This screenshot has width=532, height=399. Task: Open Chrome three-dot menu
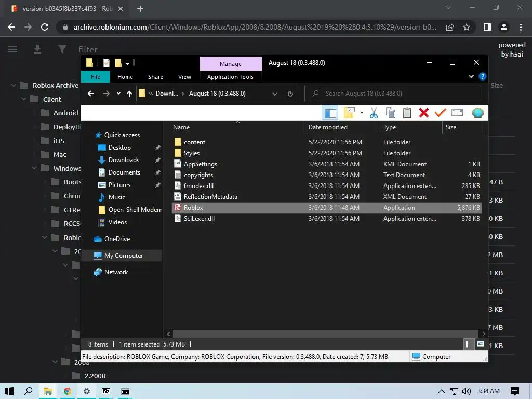[521, 27]
